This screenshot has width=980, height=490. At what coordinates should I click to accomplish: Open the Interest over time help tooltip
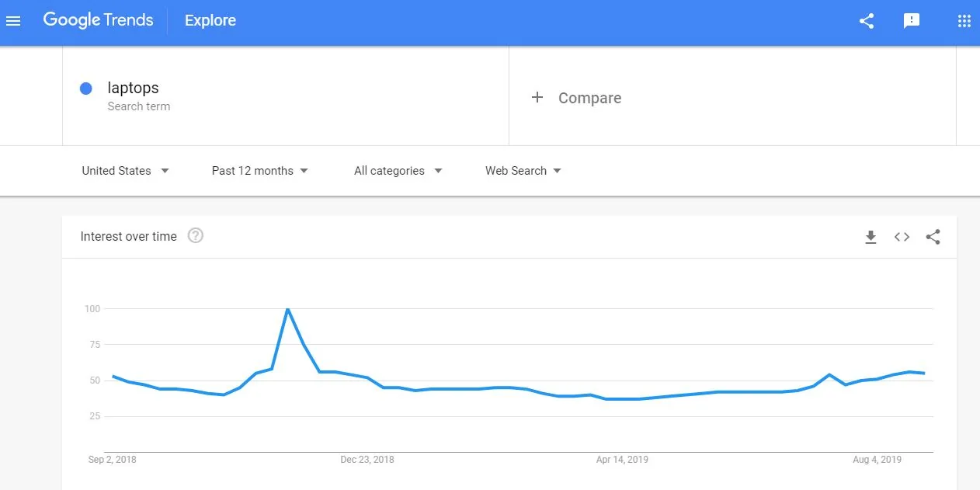[x=195, y=235]
